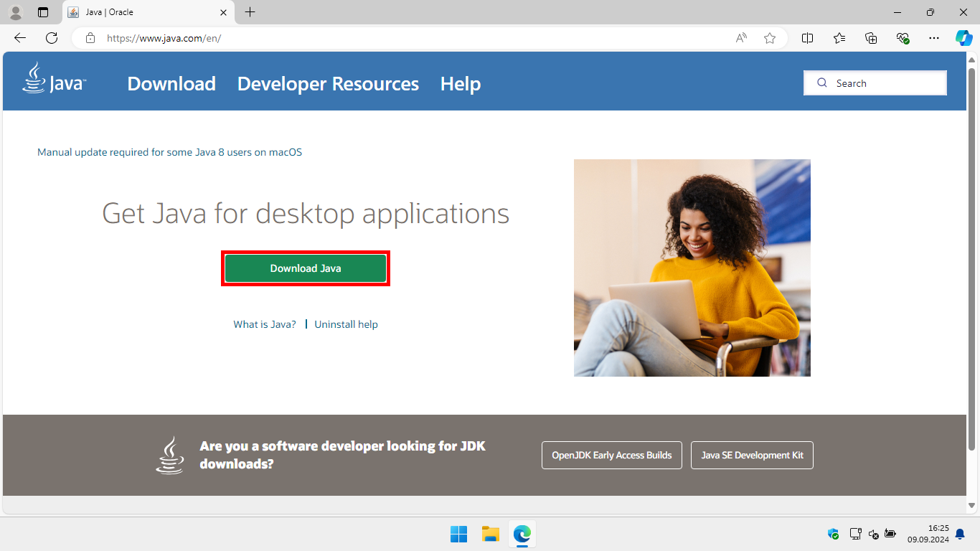Image resolution: width=980 pixels, height=551 pixels.
Task: Click the address bar URL
Action: (x=164, y=38)
